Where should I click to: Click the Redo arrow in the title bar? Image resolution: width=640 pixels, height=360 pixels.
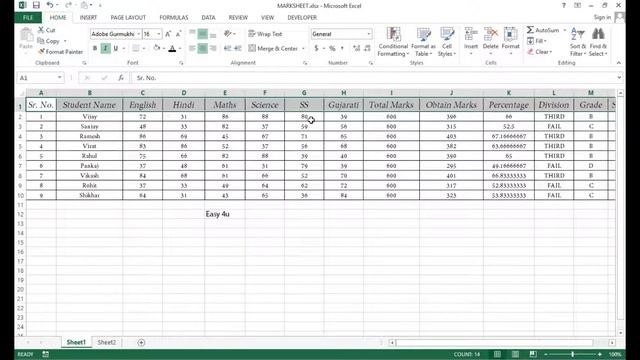click(x=68, y=5)
